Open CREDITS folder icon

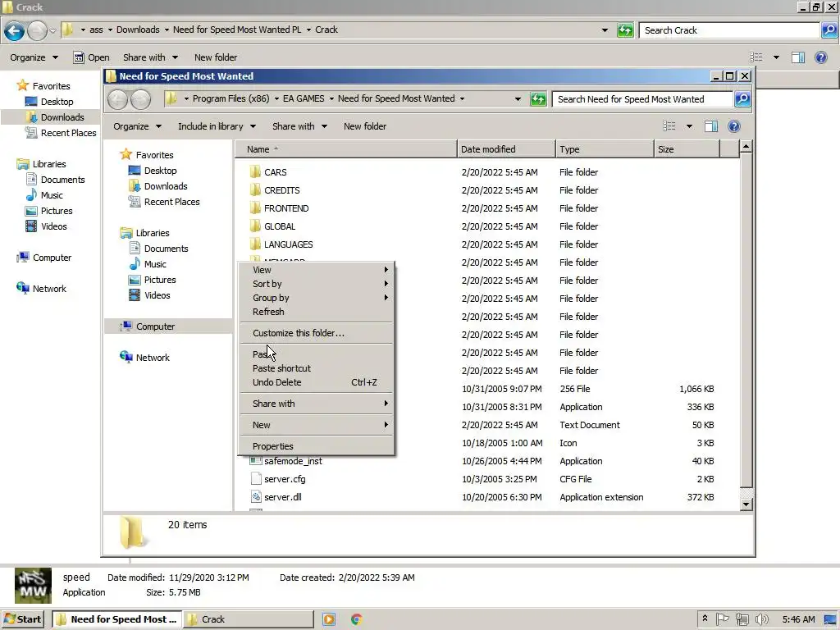click(255, 190)
